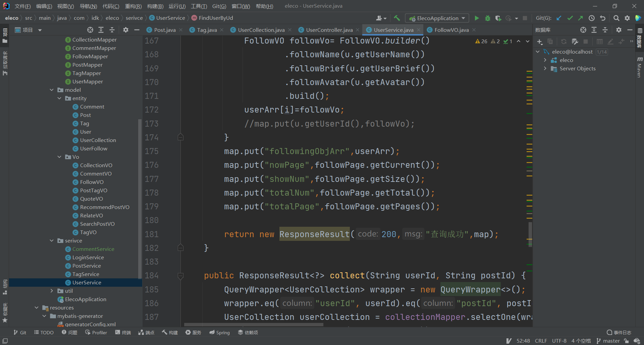Image resolution: width=644 pixels, height=345 pixels.
Task: Collapse the resources folder
Action: click(x=37, y=307)
